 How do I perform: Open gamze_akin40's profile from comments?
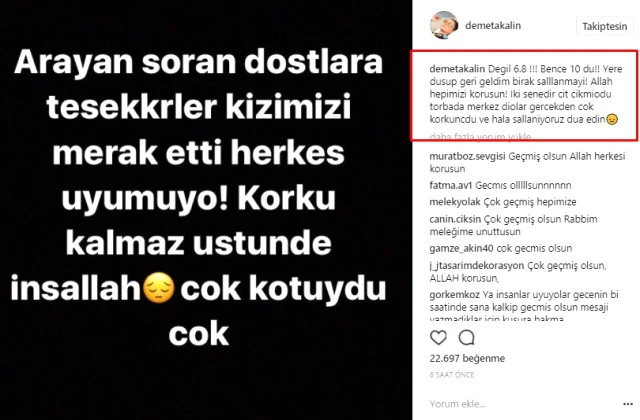[x=461, y=249]
